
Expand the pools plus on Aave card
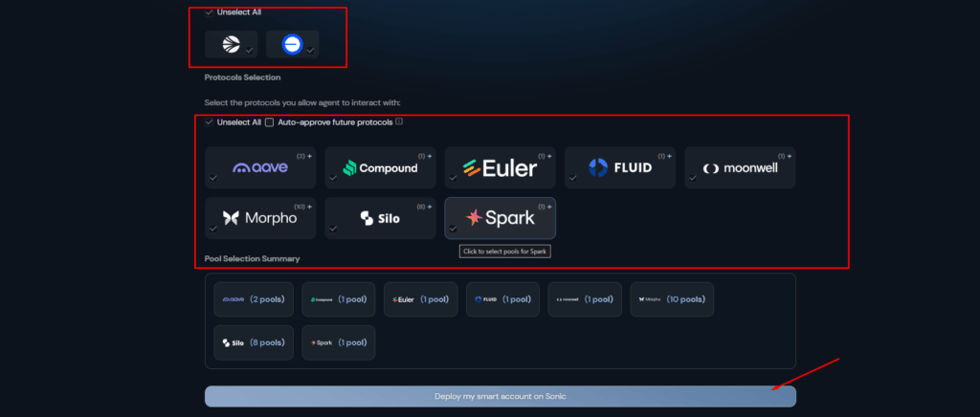click(309, 155)
